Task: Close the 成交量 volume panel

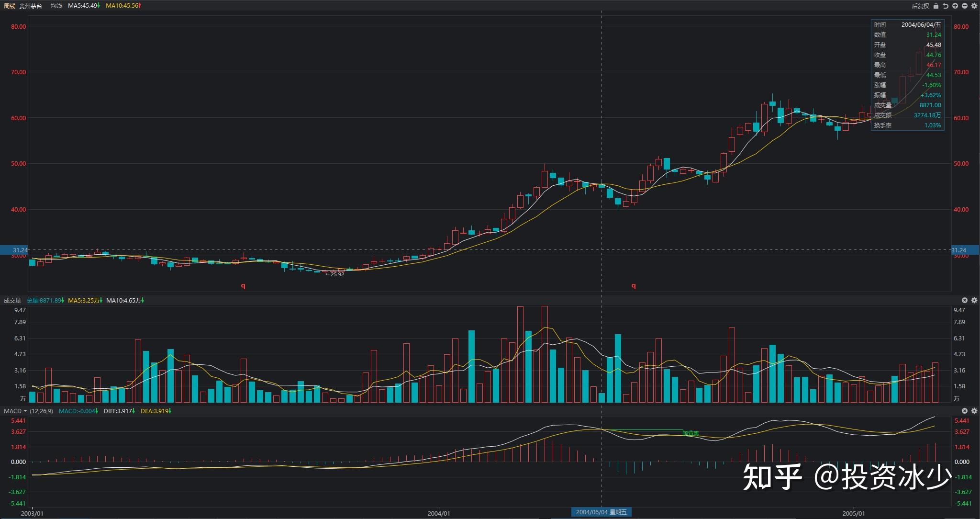Action: point(965,300)
